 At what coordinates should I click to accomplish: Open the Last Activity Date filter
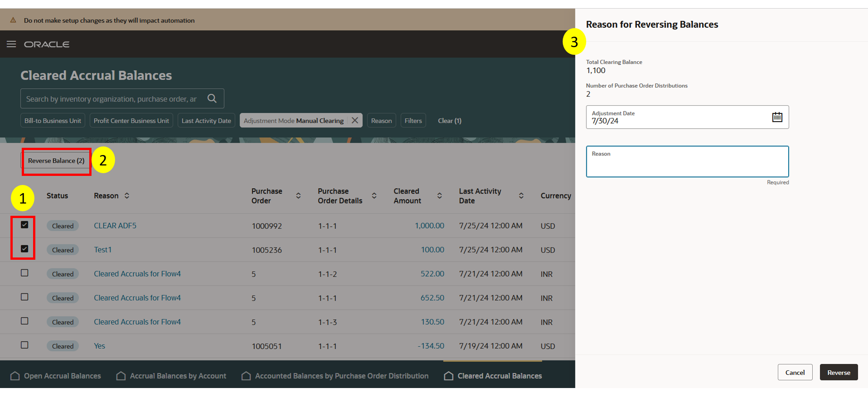pos(206,120)
